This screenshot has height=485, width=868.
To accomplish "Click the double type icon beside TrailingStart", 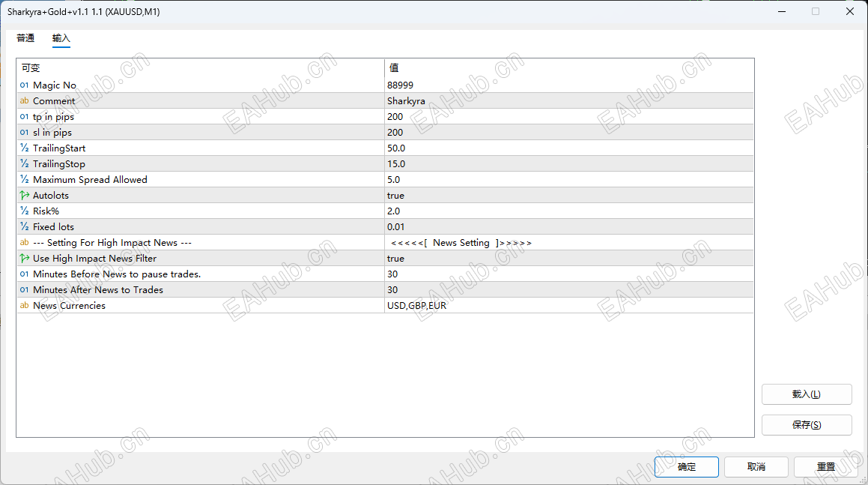I will point(25,148).
